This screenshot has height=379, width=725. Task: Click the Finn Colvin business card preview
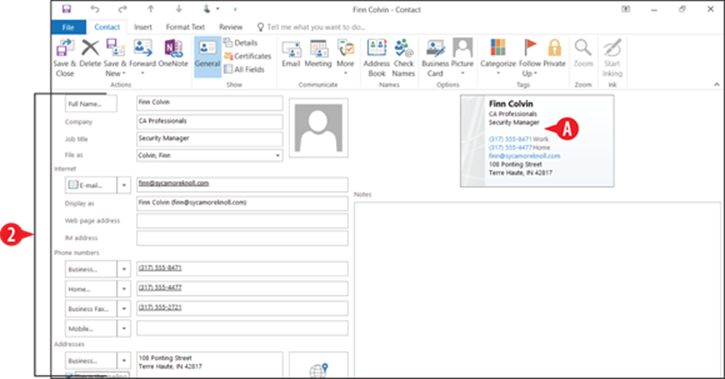pos(537,141)
